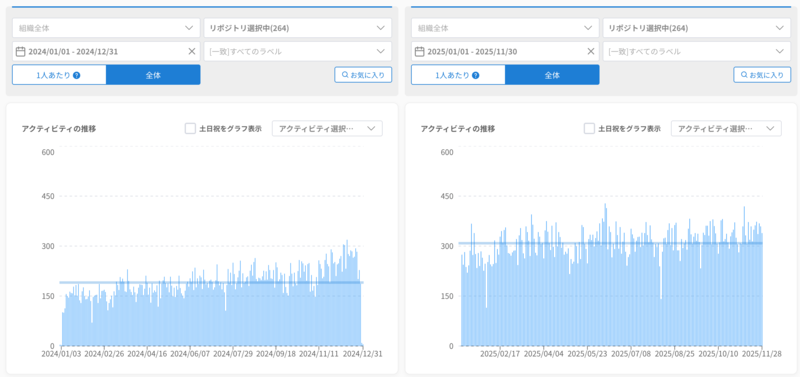
Task: Click x-axis label 2024/09/18
Action: [276, 353]
